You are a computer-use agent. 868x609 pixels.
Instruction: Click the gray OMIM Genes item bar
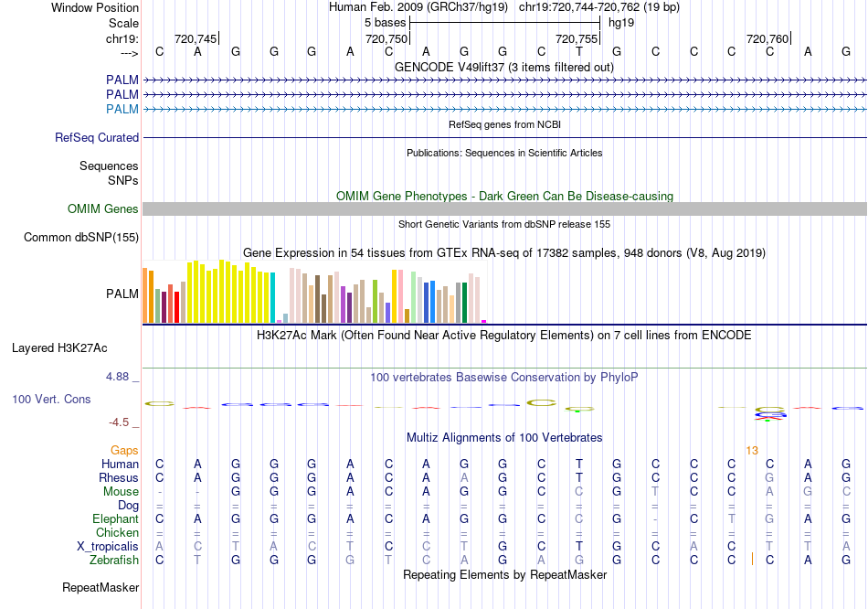pos(504,208)
